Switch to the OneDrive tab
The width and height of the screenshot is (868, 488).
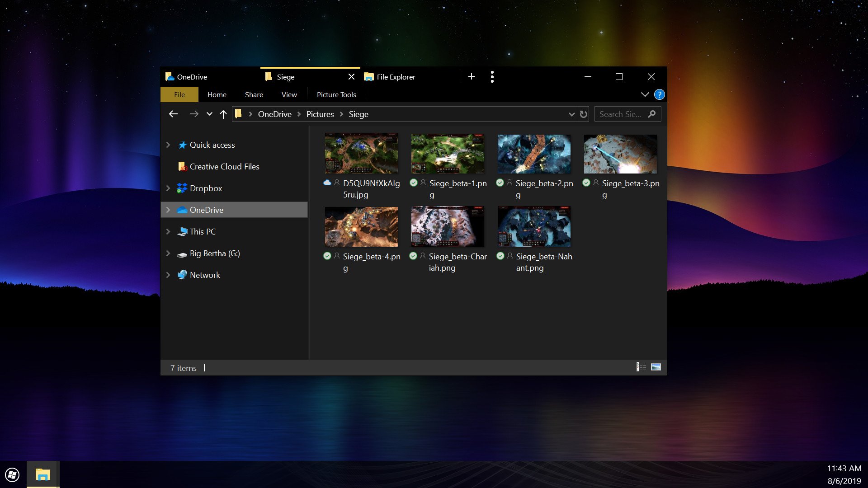click(x=211, y=77)
